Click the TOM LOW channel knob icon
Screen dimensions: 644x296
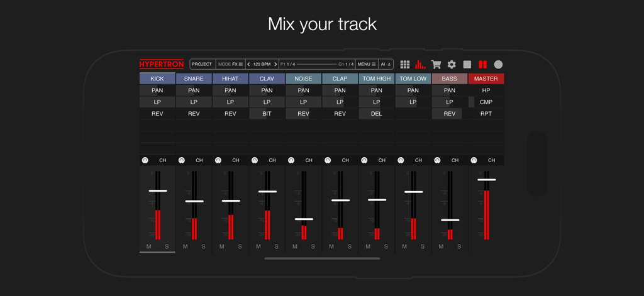pyautogui.click(x=401, y=160)
